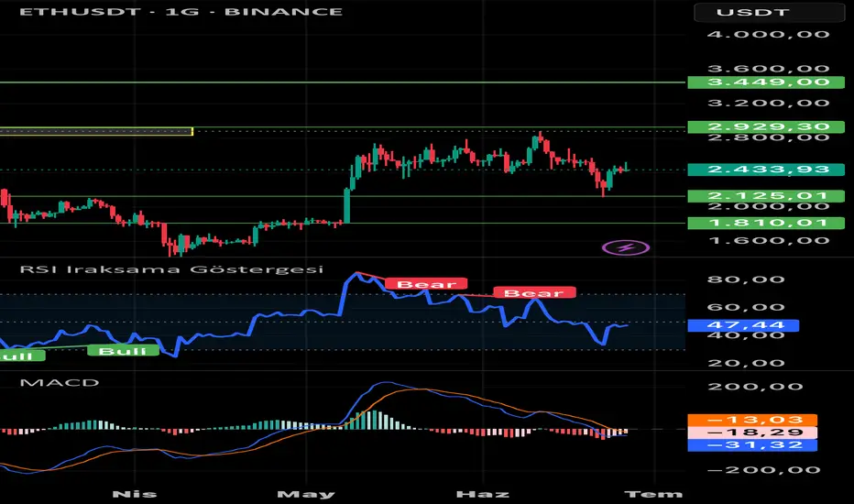The image size is (854, 504).
Task: Select the RSI value label 47,44
Action: 743,326
